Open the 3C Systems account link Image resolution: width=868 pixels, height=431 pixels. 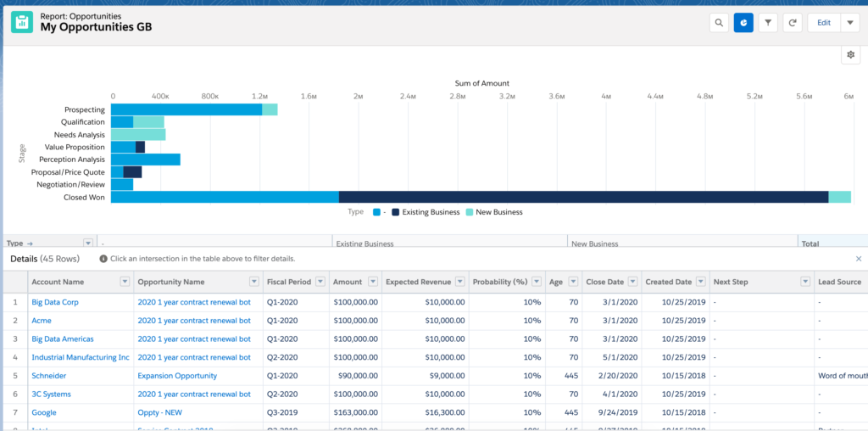tap(51, 395)
